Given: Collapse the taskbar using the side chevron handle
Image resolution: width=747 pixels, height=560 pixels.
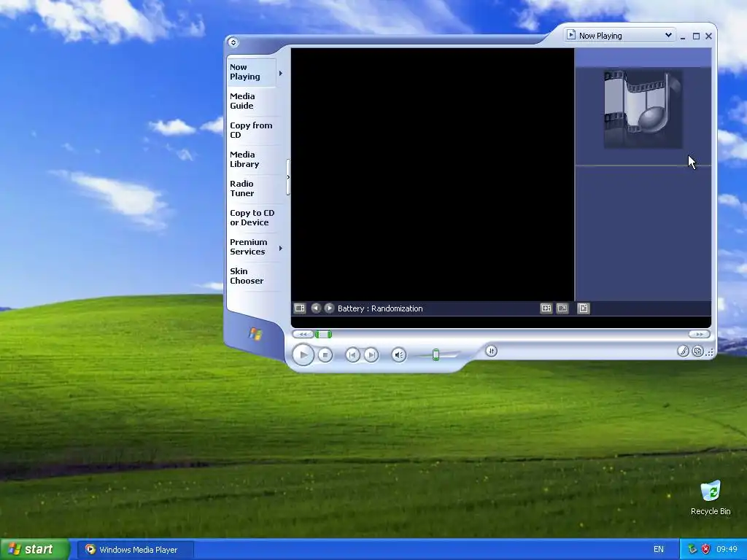Looking at the screenshot, I should tap(288, 177).
